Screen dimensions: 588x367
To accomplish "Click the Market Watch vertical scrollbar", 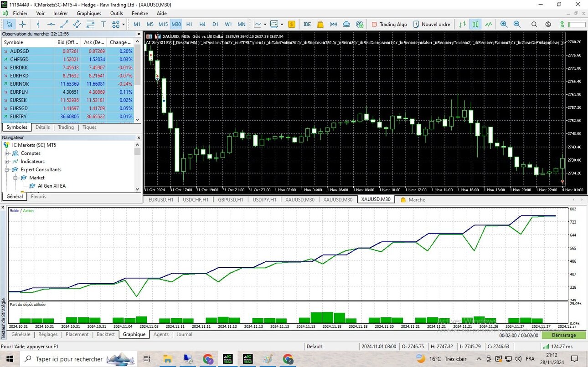I will (137, 80).
